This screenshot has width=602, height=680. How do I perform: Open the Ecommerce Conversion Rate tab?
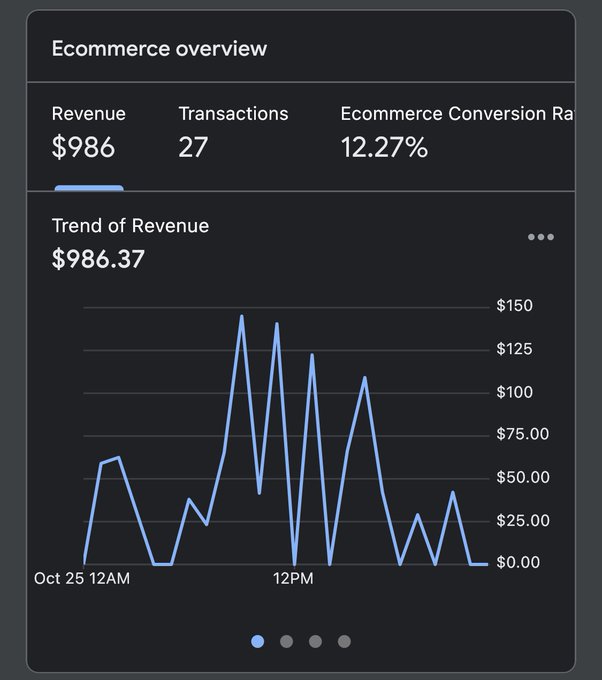click(x=457, y=132)
